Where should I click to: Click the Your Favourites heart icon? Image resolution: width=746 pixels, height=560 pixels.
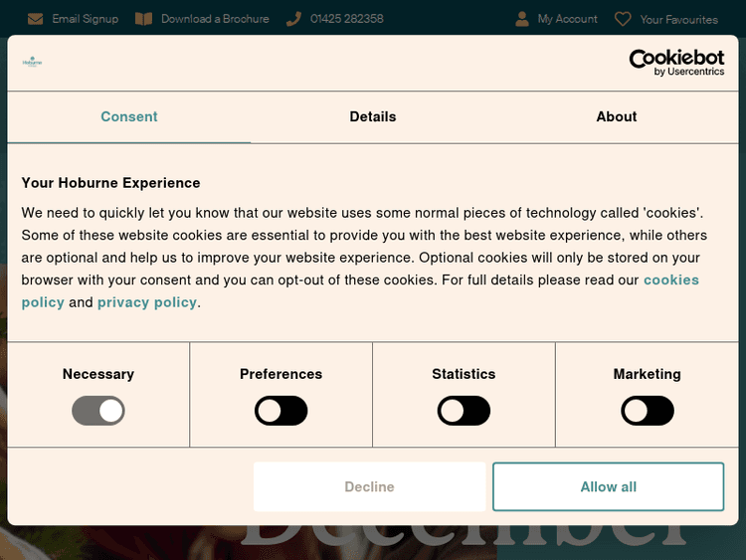624,19
